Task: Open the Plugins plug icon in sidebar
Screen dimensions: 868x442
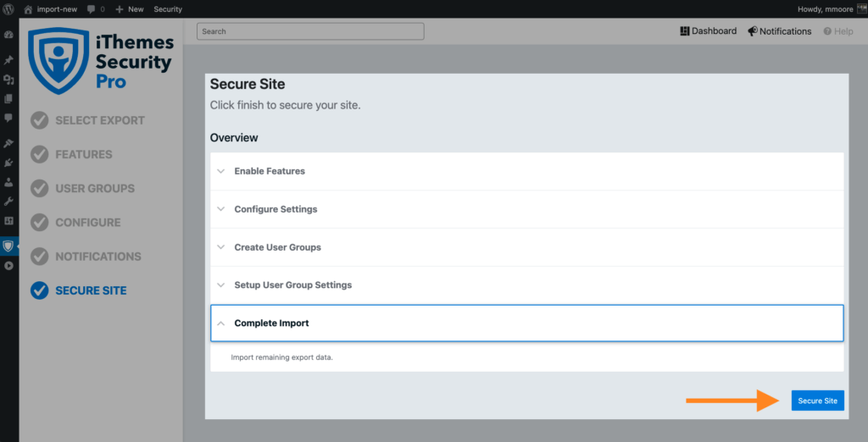Action: pos(8,163)
